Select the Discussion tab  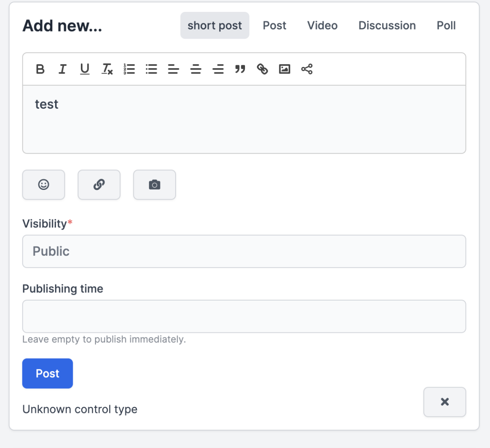click(x=387, y=25)
